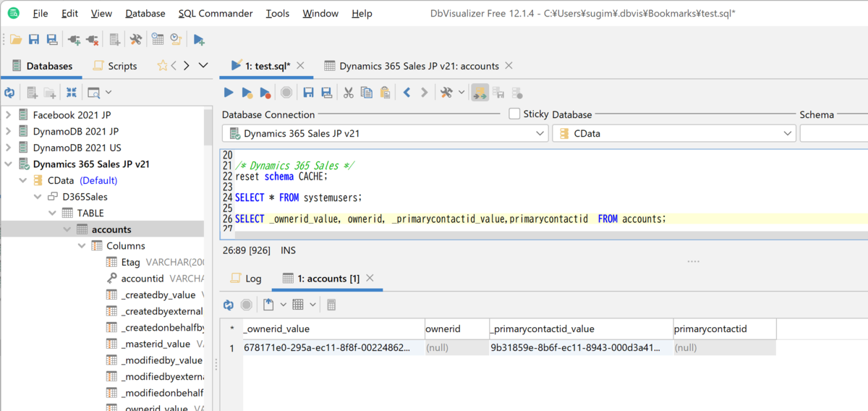Click the Execute play icon in SQL editor
868x411 pixels.
(x=229, y=93)
